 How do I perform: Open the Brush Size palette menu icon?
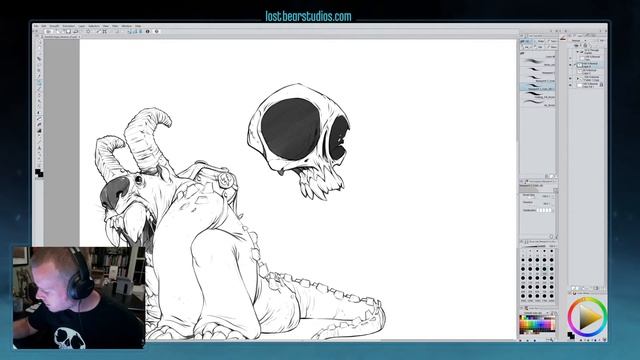[522, 242]
